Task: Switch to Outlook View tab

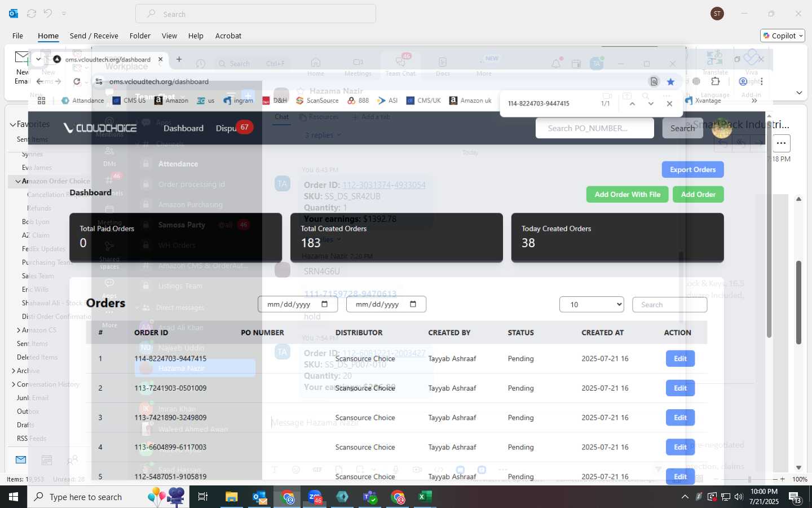Action: 169,36
